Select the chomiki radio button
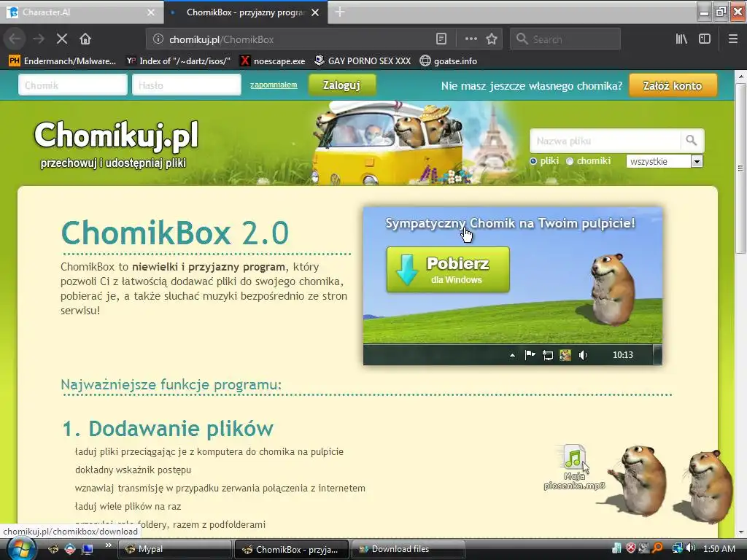 (x=570, y=161)
